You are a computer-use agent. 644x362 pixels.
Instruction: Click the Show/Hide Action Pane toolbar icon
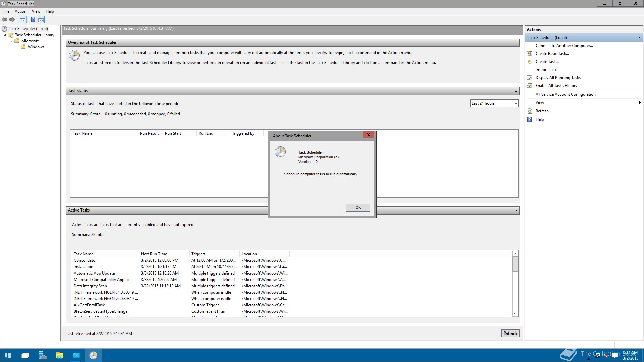click(41, 20)
